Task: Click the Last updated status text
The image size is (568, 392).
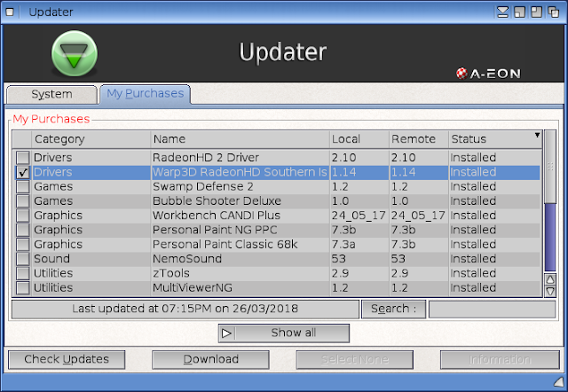Action: point(185,309)
